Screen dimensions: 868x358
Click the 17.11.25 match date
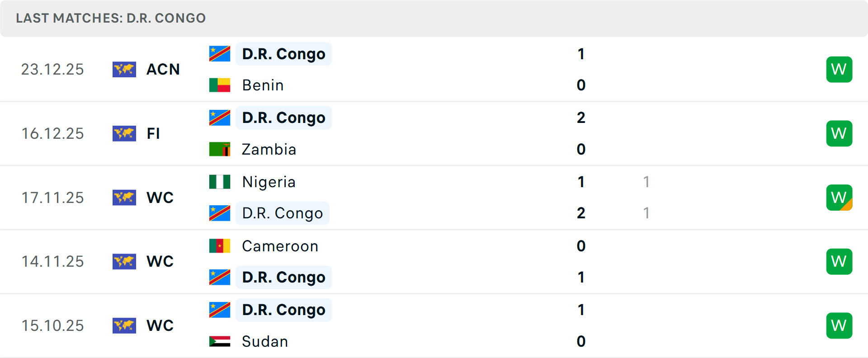[x=52, y=198]
